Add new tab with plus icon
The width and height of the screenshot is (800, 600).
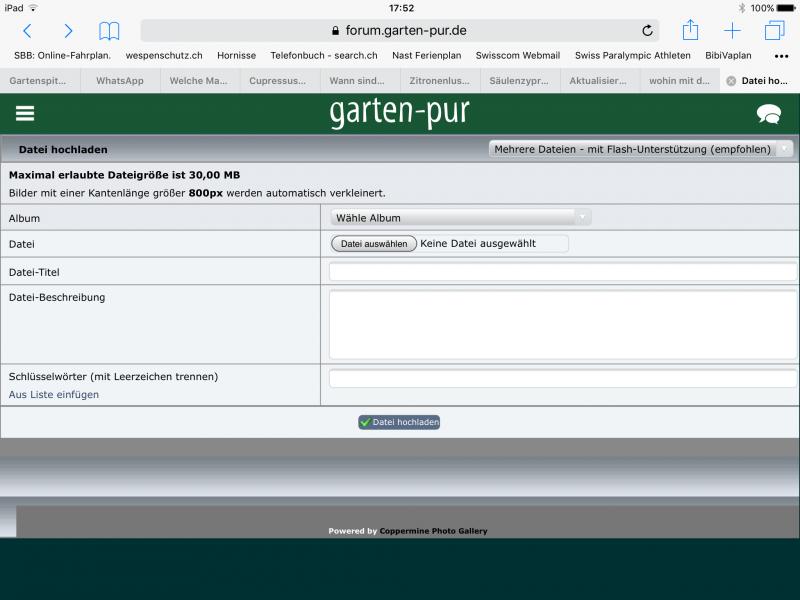tap(732, 31)
